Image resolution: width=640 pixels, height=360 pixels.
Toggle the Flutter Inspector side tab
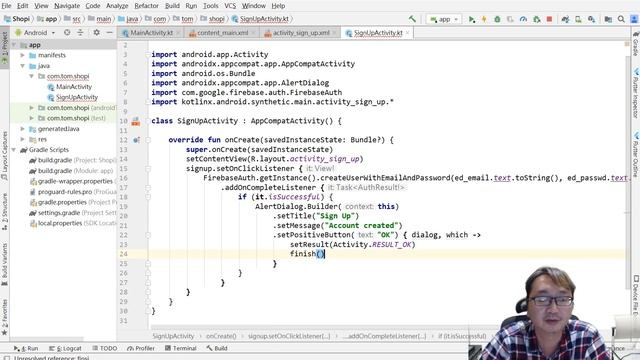click(636, 93)
